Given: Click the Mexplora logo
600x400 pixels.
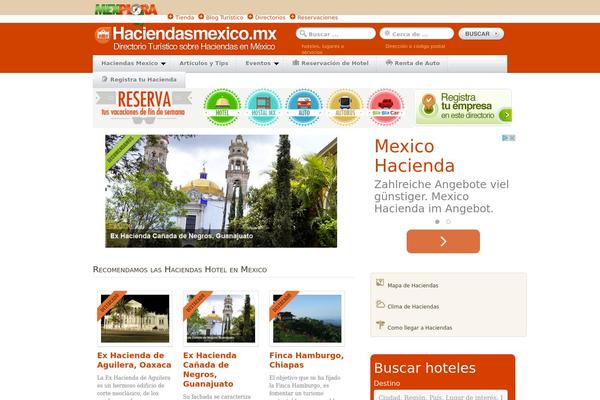Looking at the screenshot, I should point(126,9).
